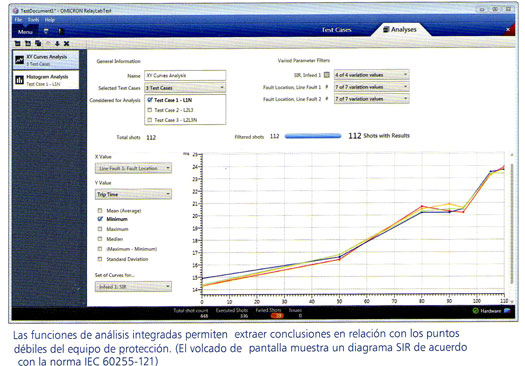Open the X Value dropdown

click(x=133, y=168)
